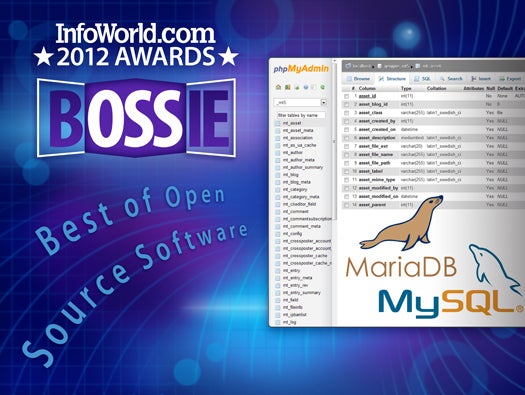The height and width of the screenshot is (395, 525).
Task: Select the mt_asset_meta table
Action: click(x=298, y=131)
